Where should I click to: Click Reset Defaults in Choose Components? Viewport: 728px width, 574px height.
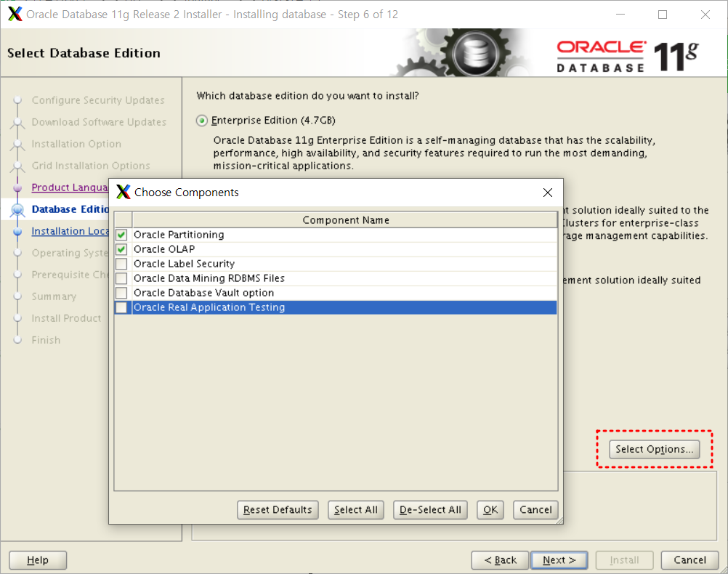(x=278, y=510)
